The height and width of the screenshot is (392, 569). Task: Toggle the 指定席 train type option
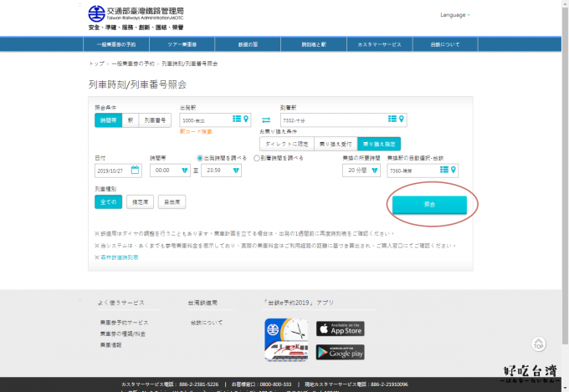tap(141, 201)
